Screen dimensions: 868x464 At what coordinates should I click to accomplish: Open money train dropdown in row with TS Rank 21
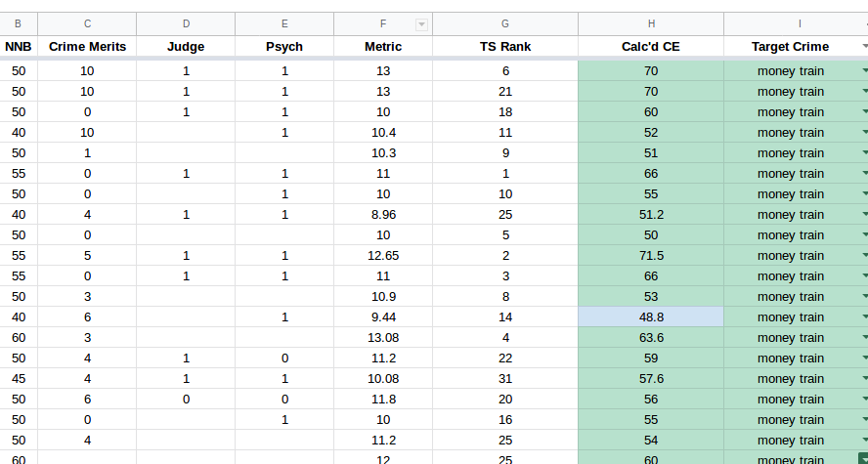pyautogui.click(x=865, y=91)
